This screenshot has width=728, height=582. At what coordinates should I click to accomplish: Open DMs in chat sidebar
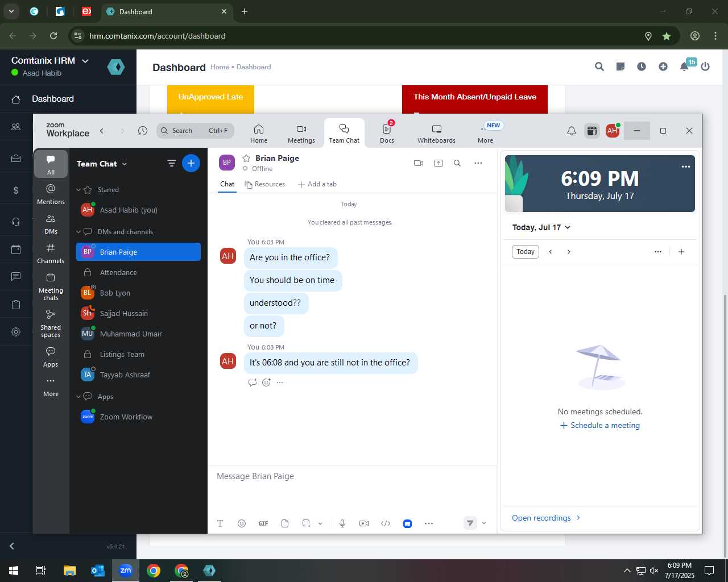pos(51,224)
